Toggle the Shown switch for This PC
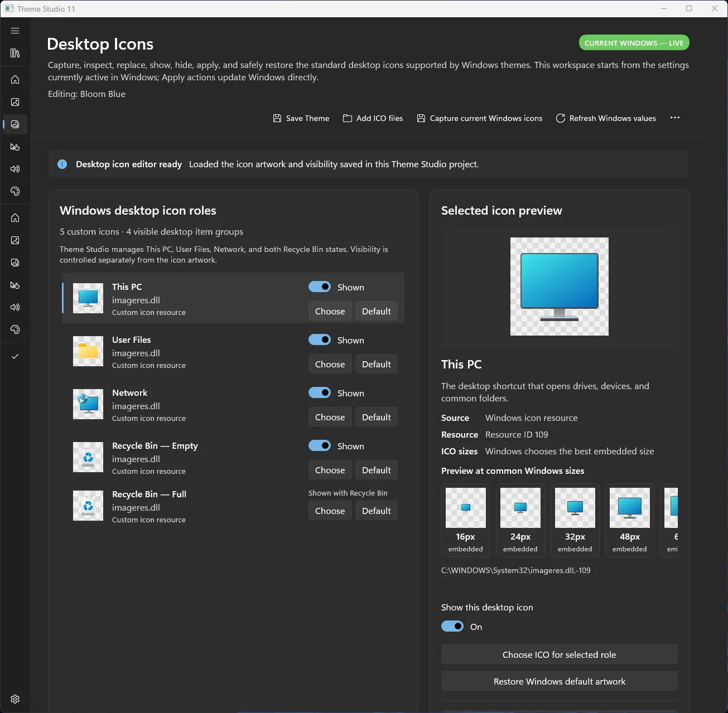 pyautogui.click(x=320, y=287)
